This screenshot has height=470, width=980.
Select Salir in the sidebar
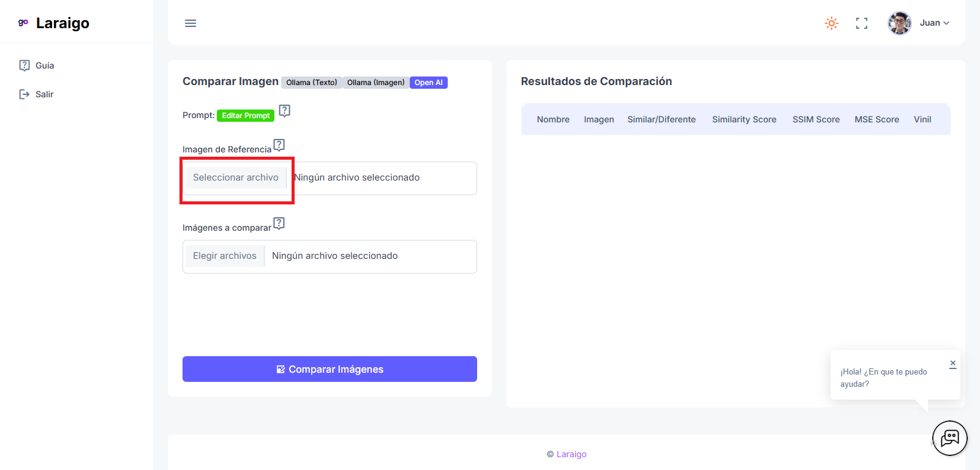(x=44, y=94)
